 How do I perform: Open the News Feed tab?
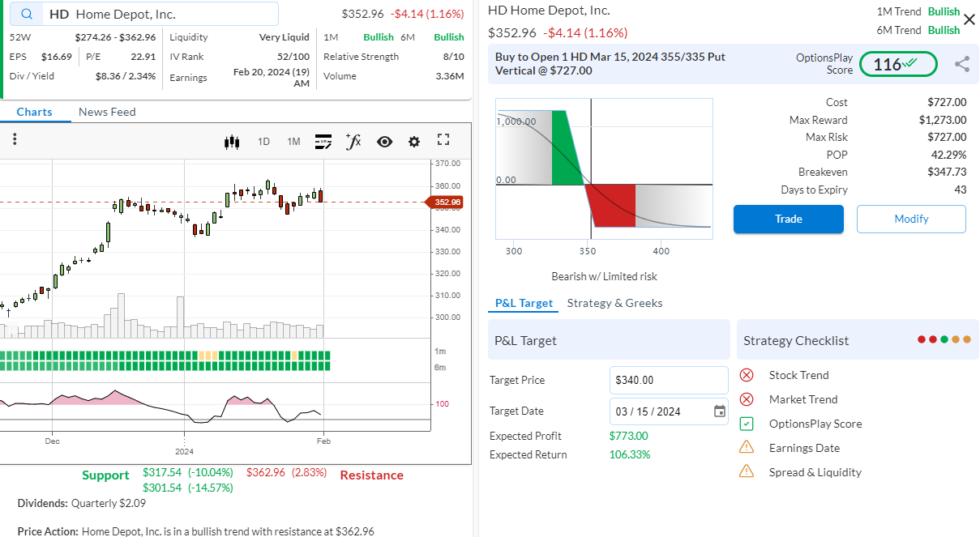click(107, 112)
